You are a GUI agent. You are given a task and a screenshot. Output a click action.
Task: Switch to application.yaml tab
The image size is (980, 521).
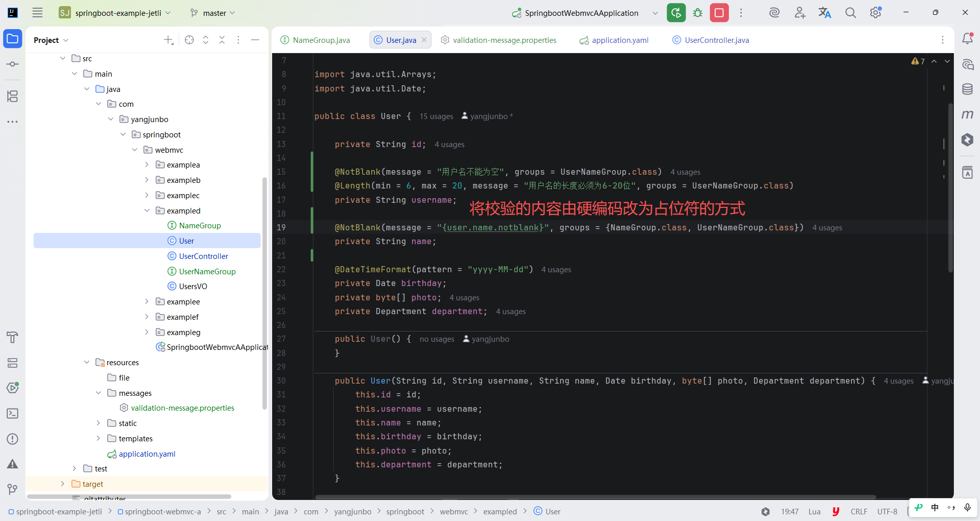point(614,40)
